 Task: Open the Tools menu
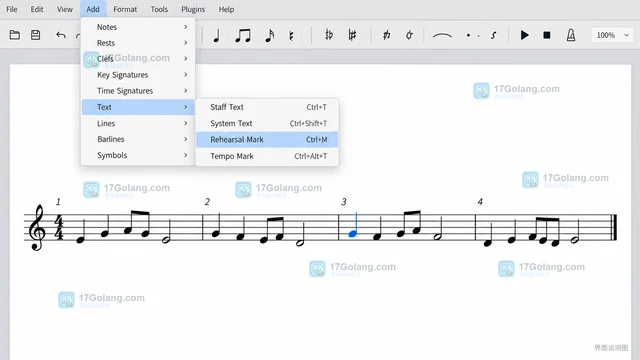pyautogui.click(x=159, y=9)
